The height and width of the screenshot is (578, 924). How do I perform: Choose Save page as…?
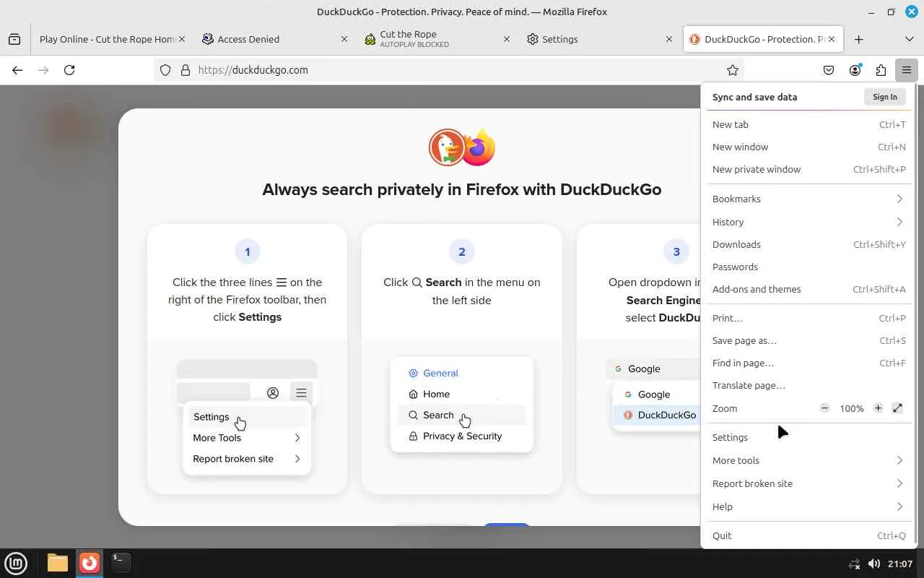(x=808, y=340)
